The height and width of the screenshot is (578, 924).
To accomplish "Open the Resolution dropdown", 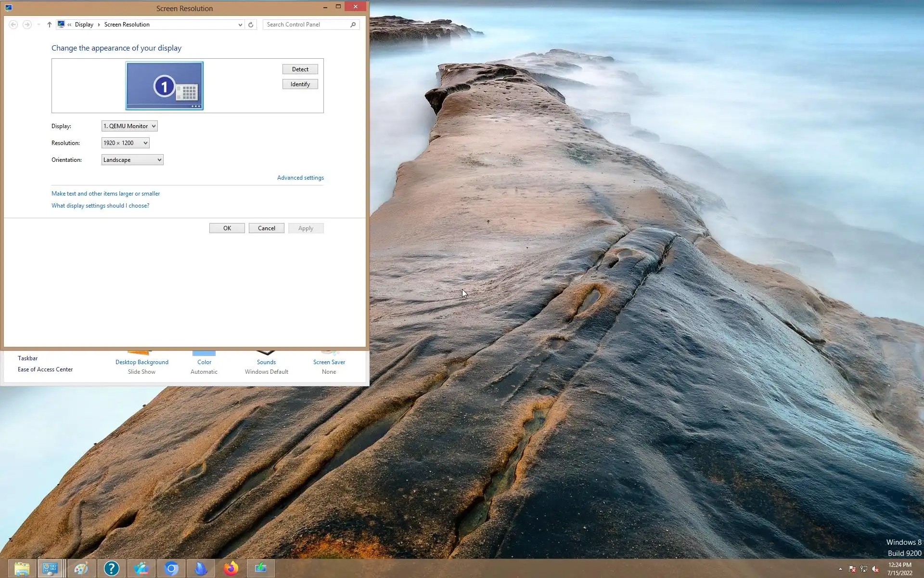I will (125, 143).
